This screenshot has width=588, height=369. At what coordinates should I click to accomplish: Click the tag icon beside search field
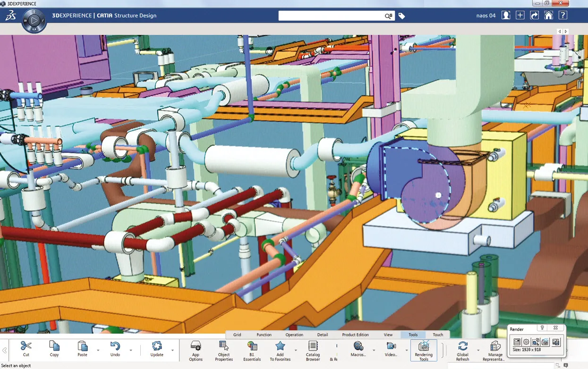click(401, 16)
